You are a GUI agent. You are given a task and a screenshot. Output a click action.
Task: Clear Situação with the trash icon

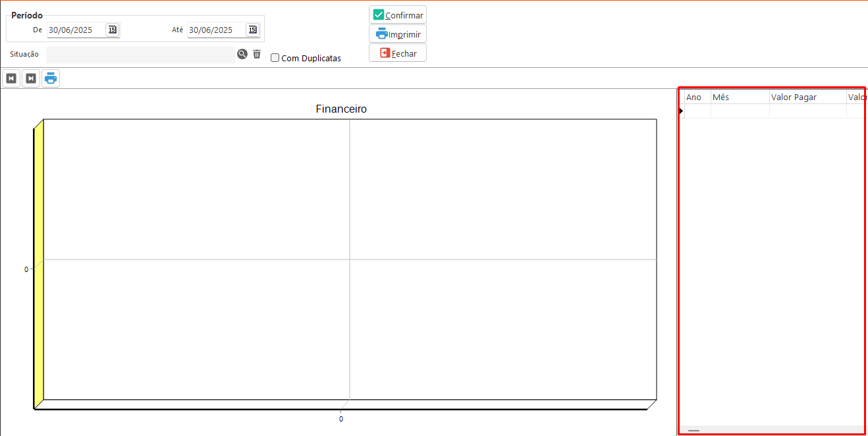257,55
